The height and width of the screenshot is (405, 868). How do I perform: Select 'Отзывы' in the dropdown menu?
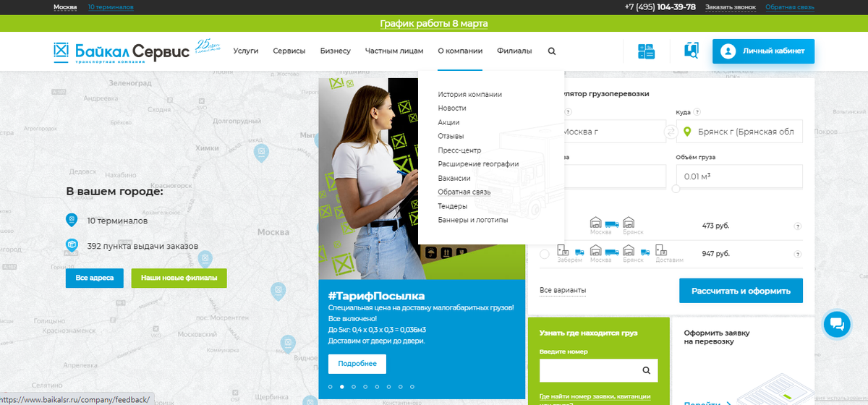pos(451,136)
